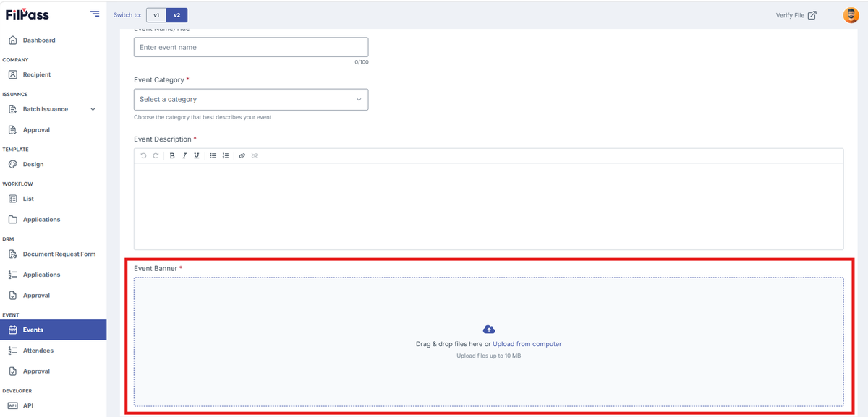Open Applications under the DRM section
The height and width of the screenshot is (417, 868).
tap(41, 275)
